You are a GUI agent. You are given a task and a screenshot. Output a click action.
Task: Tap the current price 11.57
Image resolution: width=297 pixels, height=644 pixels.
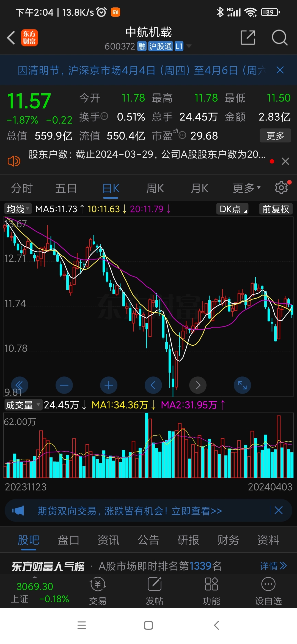[29, 101]
